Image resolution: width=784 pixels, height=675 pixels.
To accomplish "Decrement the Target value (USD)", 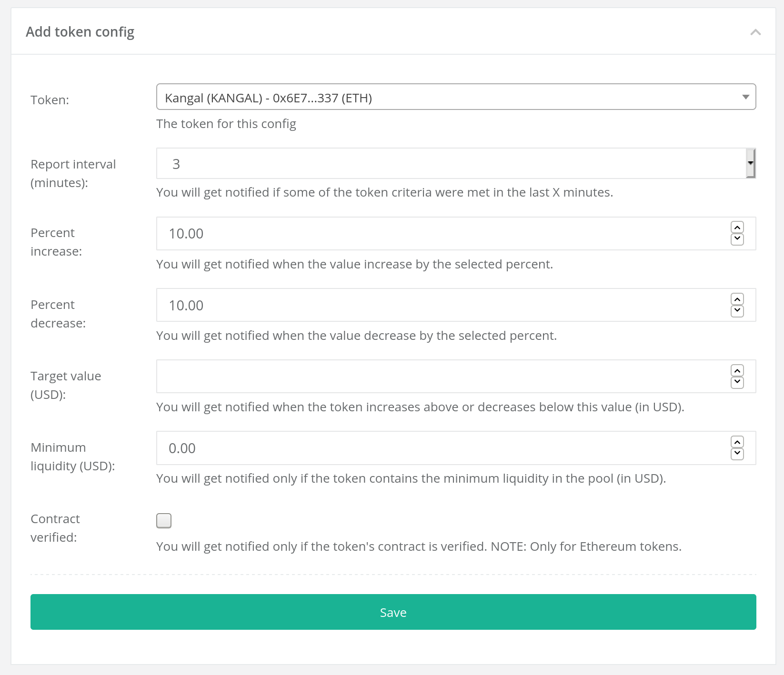I will tap(737, 382).
